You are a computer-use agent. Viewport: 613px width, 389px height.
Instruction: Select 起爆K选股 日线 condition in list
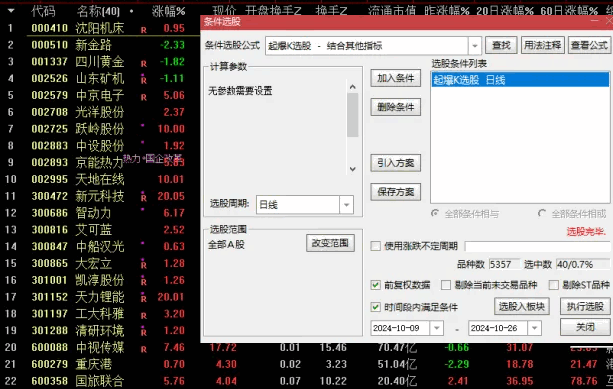click(x=520, y=80)
